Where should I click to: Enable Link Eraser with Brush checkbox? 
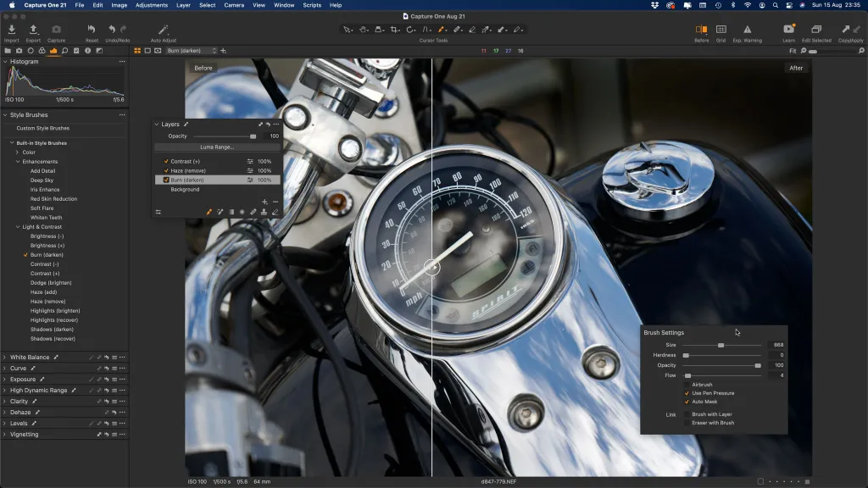click(x=687, y=423)
